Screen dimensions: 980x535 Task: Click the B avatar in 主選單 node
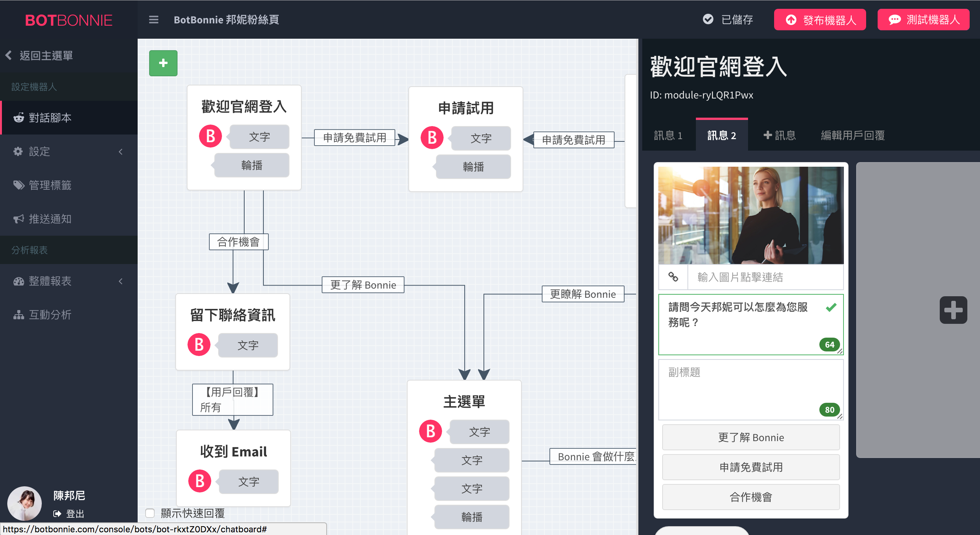click(x=431, y=432)
